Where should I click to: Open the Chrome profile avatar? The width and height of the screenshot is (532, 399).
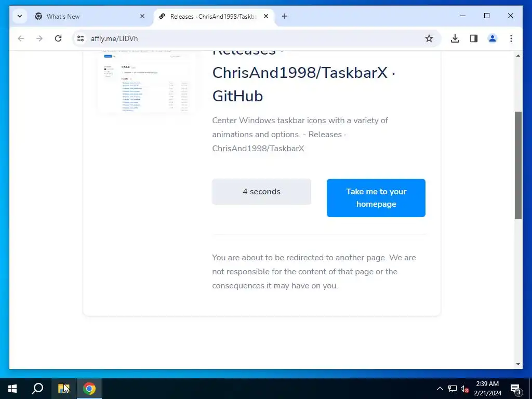[x=493, y=38]
